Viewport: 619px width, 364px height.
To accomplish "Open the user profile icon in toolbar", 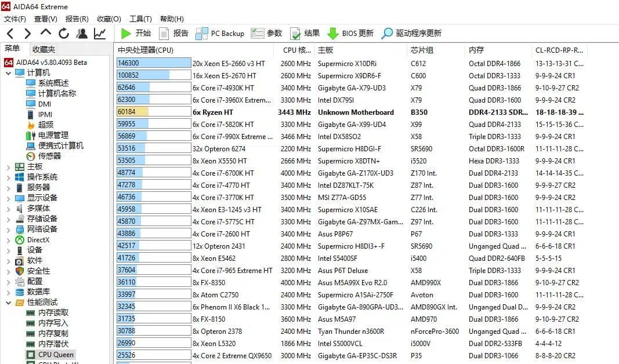I will tap(82, 34).
